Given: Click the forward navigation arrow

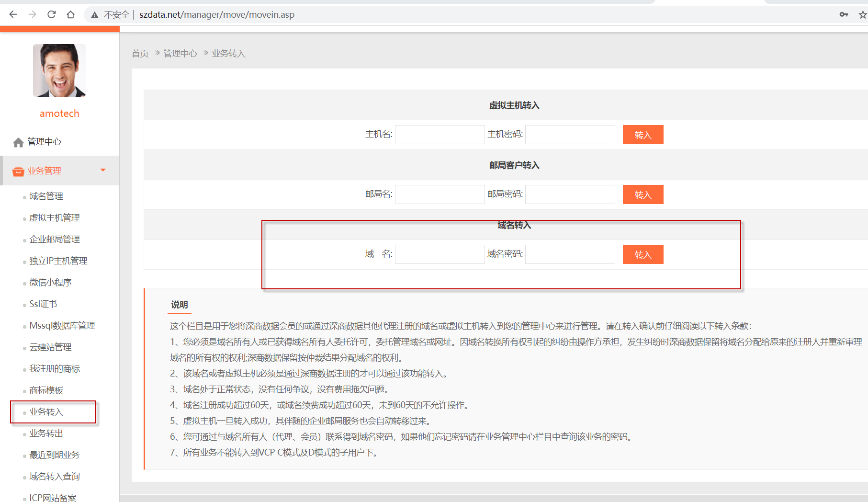Looking at the screenshot, I should (32, 14).
